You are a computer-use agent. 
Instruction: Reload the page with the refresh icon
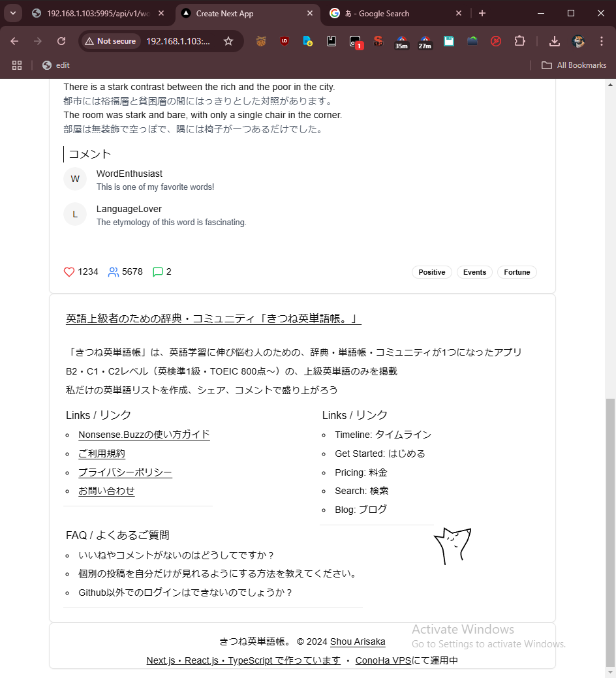[x=61, y=41]
